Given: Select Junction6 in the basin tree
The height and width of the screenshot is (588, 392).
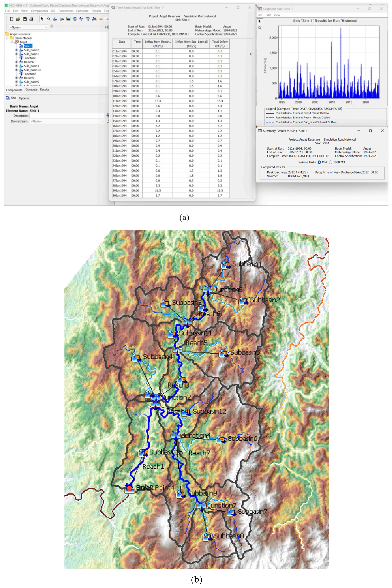Looking at the screenshot, I should tap(30, 58).
